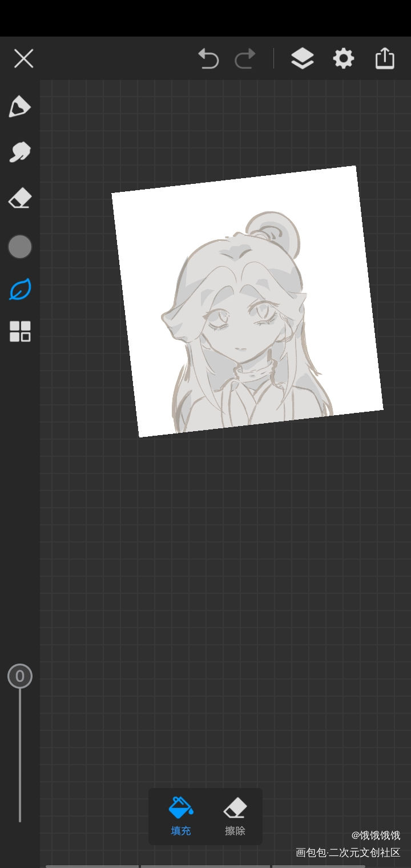Tap the @饿饿饿饿 username watermark
Image resolution: width=411 pixels, height=868 pixels.
point(376,835)
